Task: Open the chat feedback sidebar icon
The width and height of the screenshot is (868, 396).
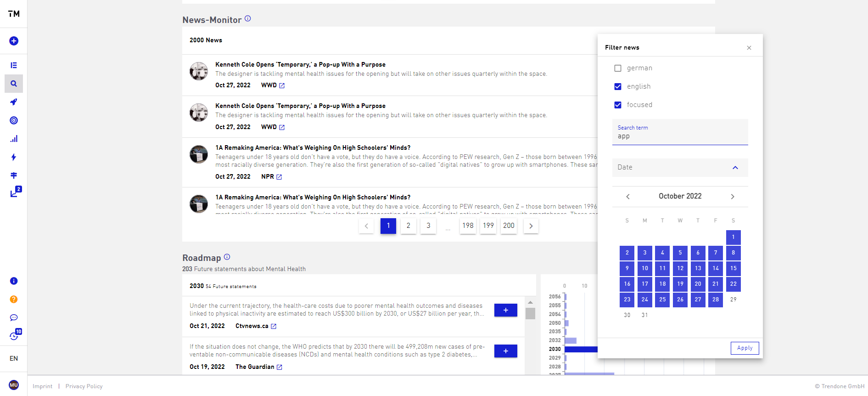Action: [x=14, y=317]
